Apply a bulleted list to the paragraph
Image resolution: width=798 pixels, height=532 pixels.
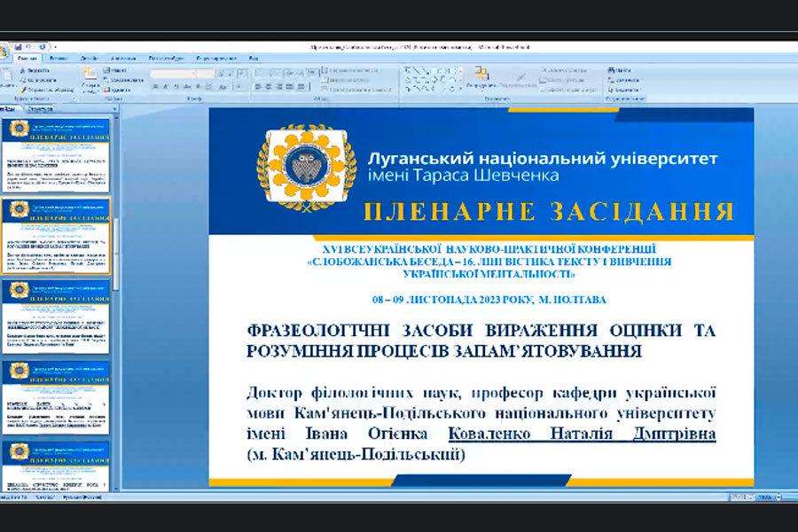tap(261, 74)
